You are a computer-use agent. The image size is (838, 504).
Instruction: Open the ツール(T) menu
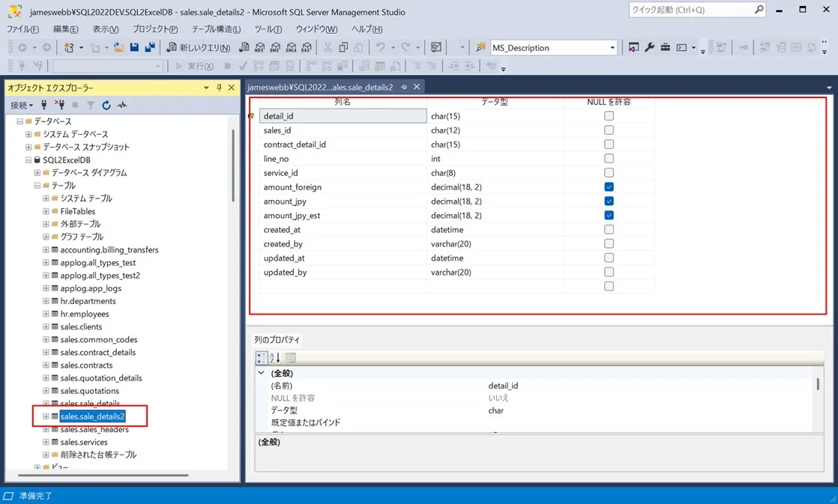coord(268,28)
